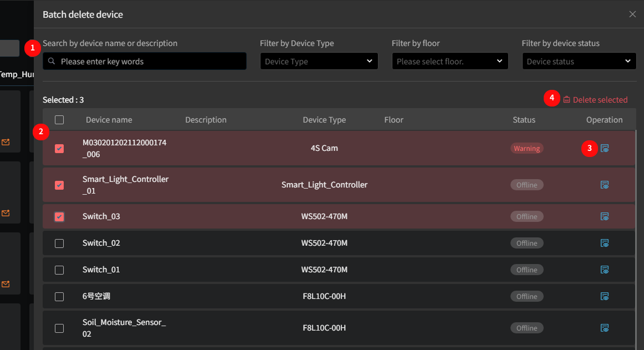The width and height of the screenshot is (644, 350).
Task: Click the Status column header
Action: (x=524, y=120)
